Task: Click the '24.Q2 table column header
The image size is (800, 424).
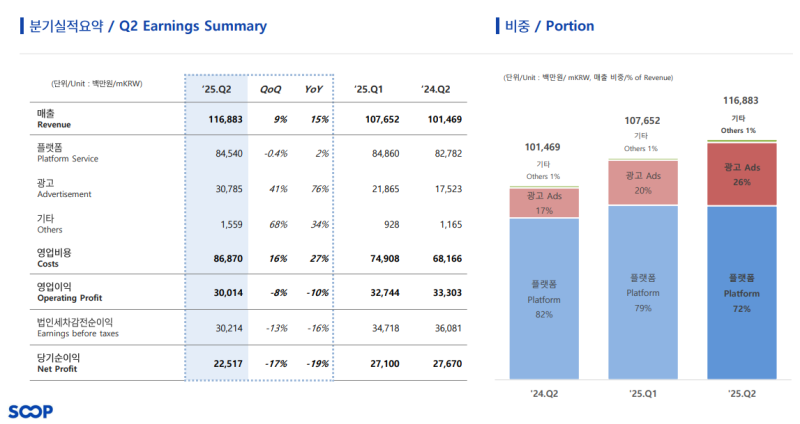Action: coord(435,90)
